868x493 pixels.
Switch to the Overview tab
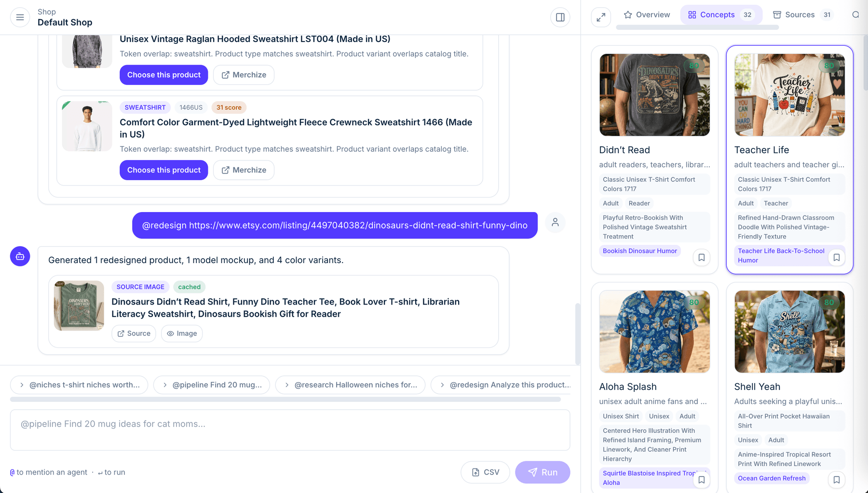tap(647, 15)
